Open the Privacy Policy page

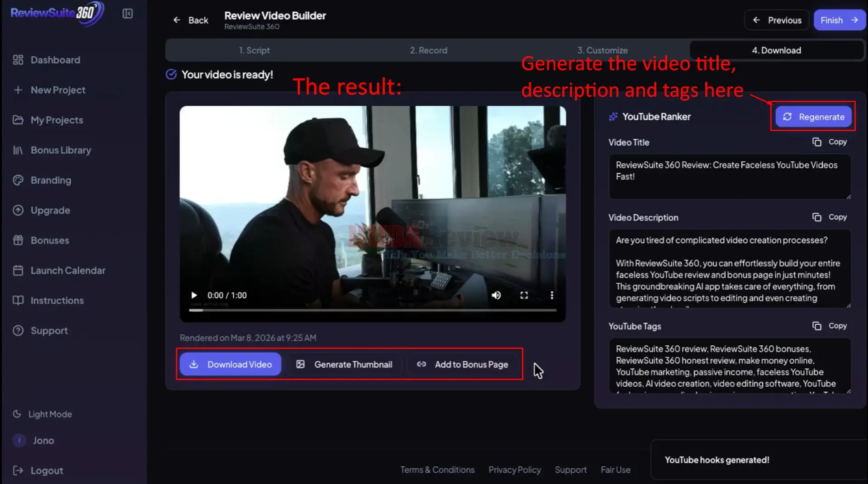(x=514, y=470)
